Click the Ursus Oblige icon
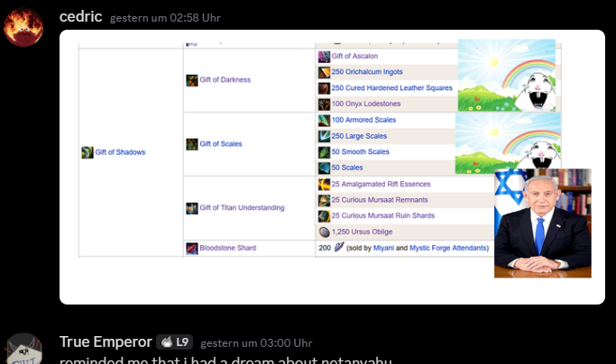The image size is (616, 364). (x=324, y=232)
